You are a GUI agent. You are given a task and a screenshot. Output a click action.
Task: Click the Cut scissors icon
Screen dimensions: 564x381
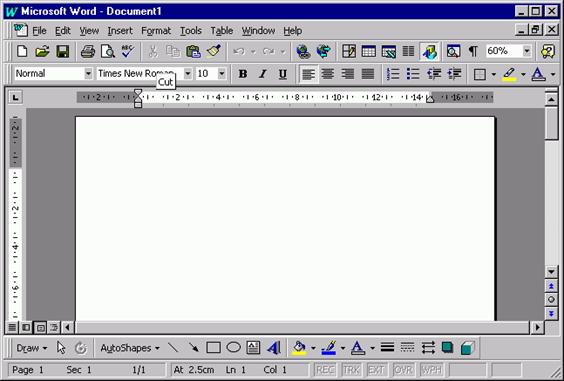coord(153,51)
